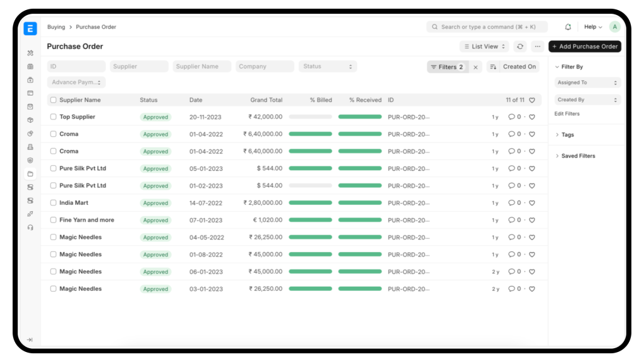Open the notifications bell
This screenshot has height=362, width=644.
pos(568,27)
